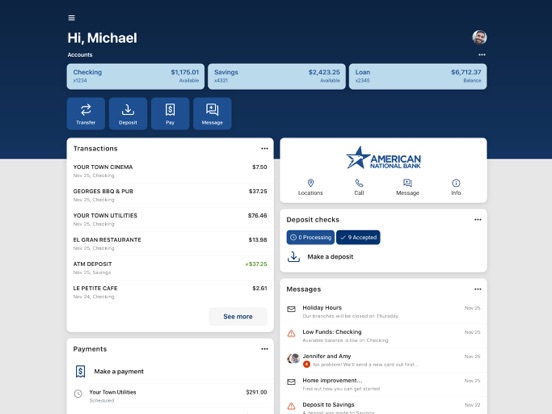Open EL GRAN RESTAURANTE transaction
Viewport: 552px width, 414px height.
[170, 244]
